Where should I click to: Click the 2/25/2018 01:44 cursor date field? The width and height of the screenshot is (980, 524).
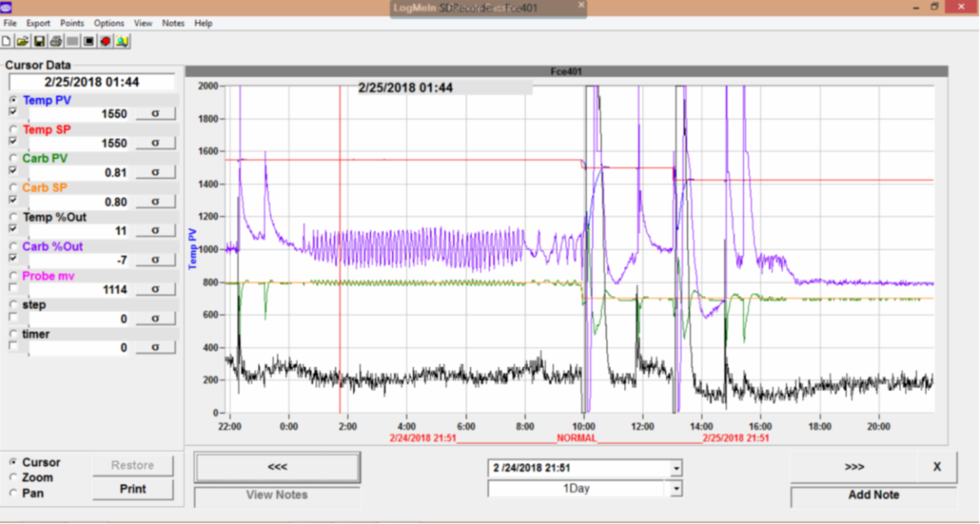click(91, 82)
